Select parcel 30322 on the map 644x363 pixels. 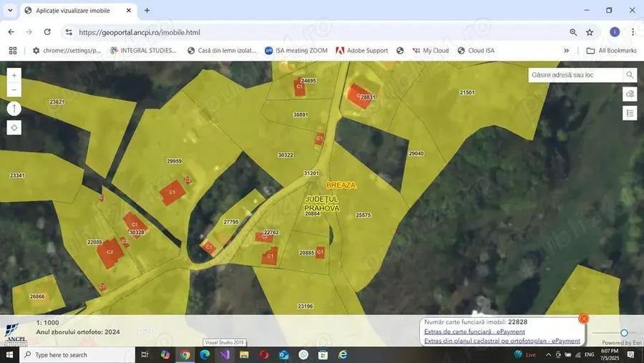(x=286, y=155)
